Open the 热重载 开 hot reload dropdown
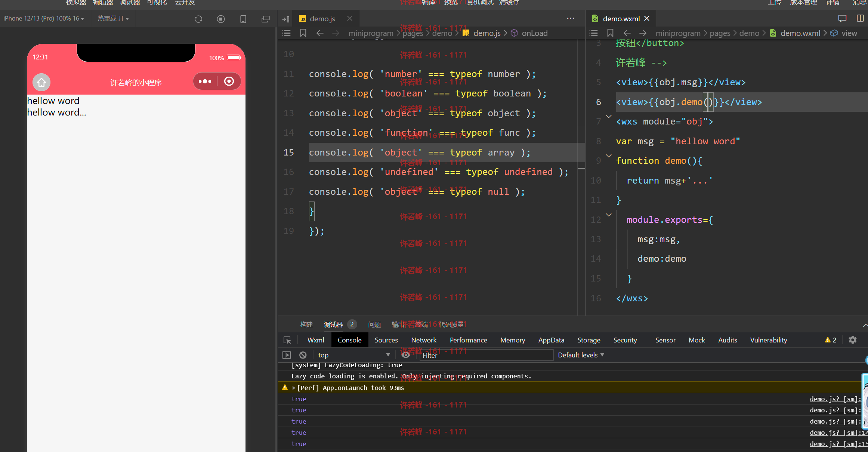The image size is (868, 452). pyautogui.click(x=113, y=18)
